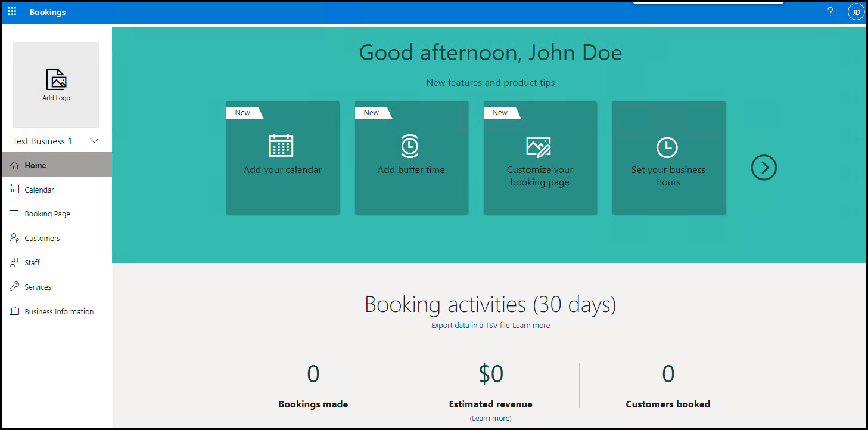Click the Good afternoon, John Doe greeting
This screenshot has height=430, width=868.
(x=490, y=52)
